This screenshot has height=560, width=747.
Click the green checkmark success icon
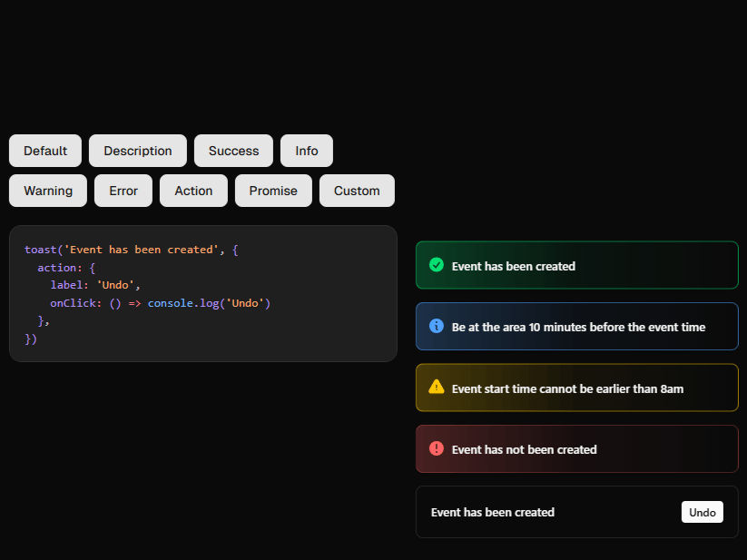(436, 265)
